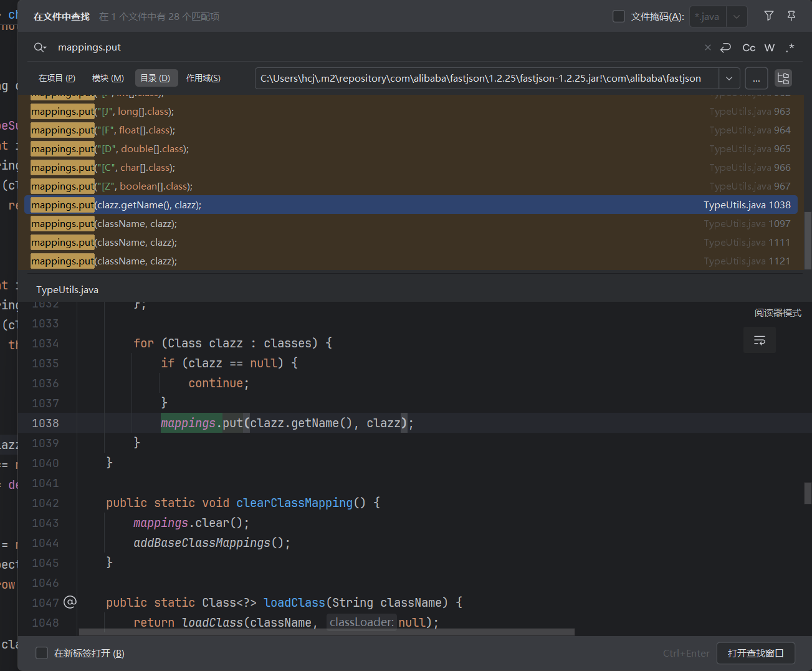Expand the *.java file mask dropdown
The width and height of the screenshot is (812, 671).
tap(736, 17)
